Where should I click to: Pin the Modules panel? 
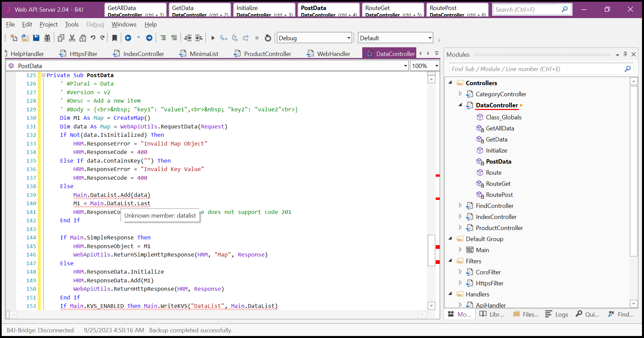coord(625,54)
